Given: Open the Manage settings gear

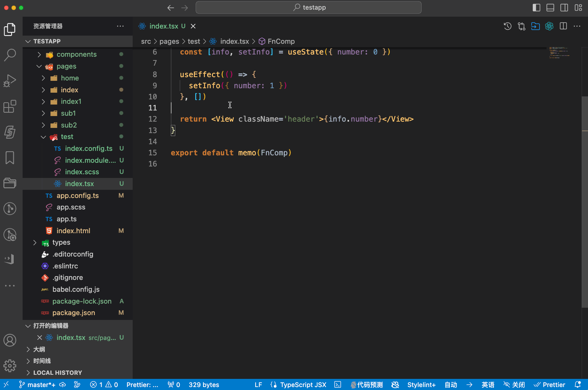Looking at the screenshot, I should [10, 366].
